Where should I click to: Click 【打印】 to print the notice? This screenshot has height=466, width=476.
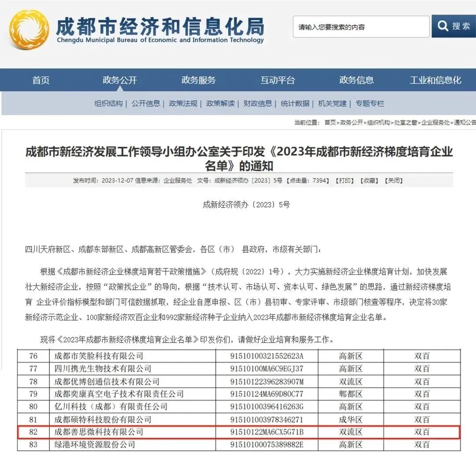coord(344,181)
